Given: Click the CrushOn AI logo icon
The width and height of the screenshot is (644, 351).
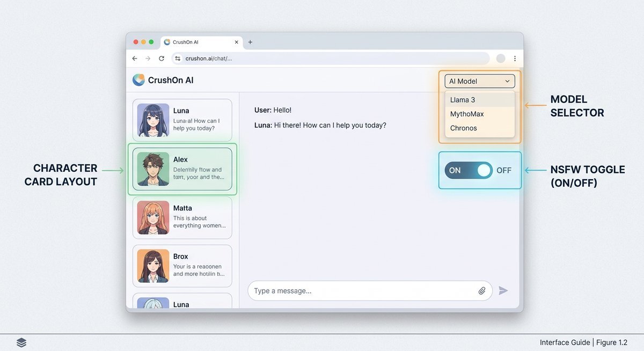Looking at the screenshot, I should coord(140,79).
